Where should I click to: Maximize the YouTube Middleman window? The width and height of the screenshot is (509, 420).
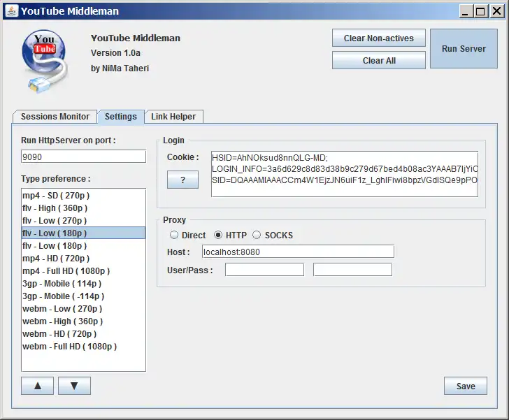pyautogui.click(x=480, y=11)
